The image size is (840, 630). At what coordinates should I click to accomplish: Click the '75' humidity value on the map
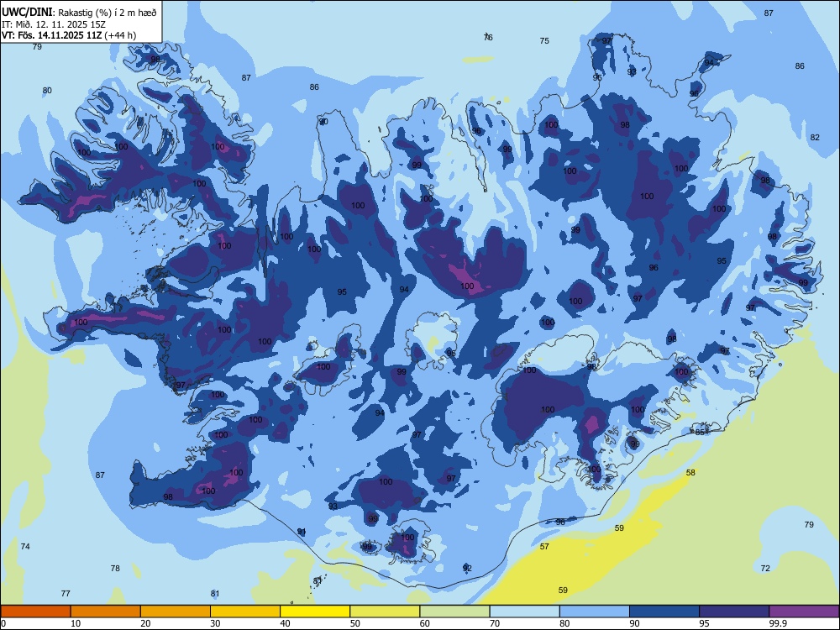544,40
